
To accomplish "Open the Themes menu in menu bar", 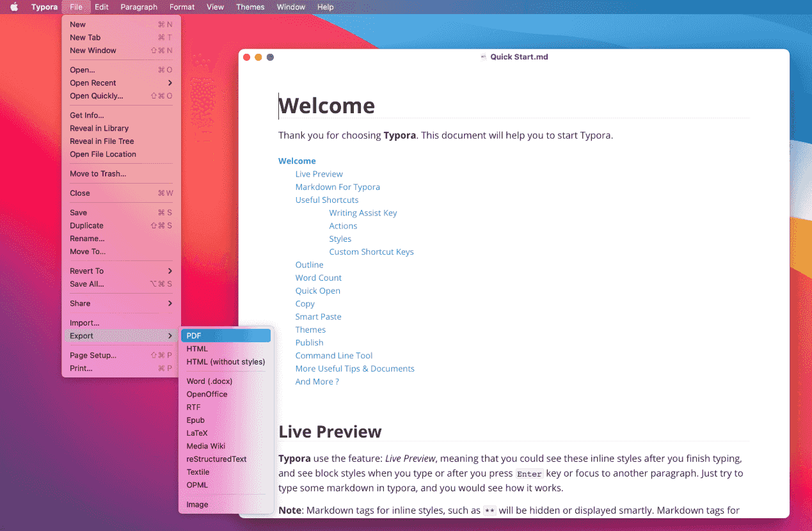I will point(250,7).
